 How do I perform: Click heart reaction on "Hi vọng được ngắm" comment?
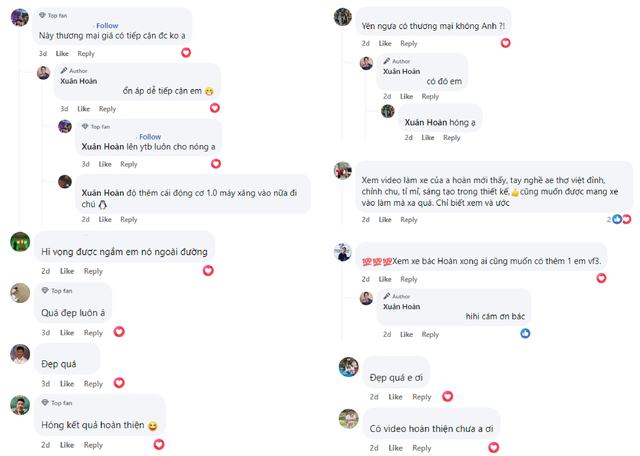pos(208,270)
